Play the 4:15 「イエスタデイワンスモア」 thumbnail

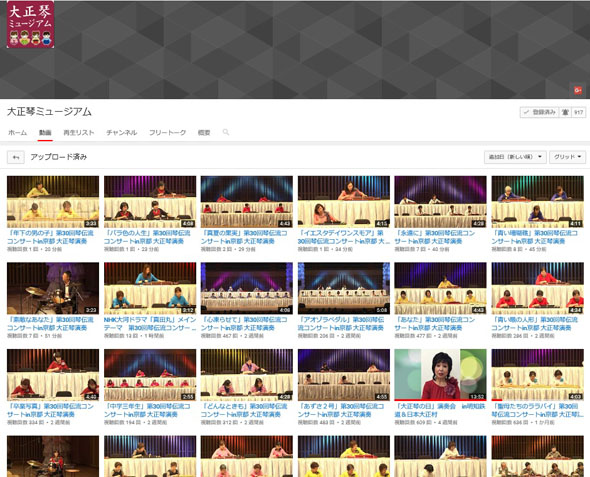click(344, 202)
